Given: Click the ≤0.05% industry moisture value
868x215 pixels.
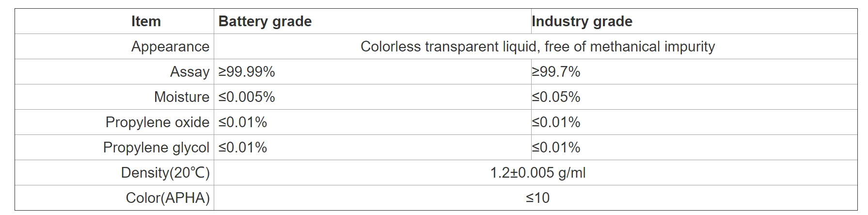Looking at the screenshot, I should [556, 97].
